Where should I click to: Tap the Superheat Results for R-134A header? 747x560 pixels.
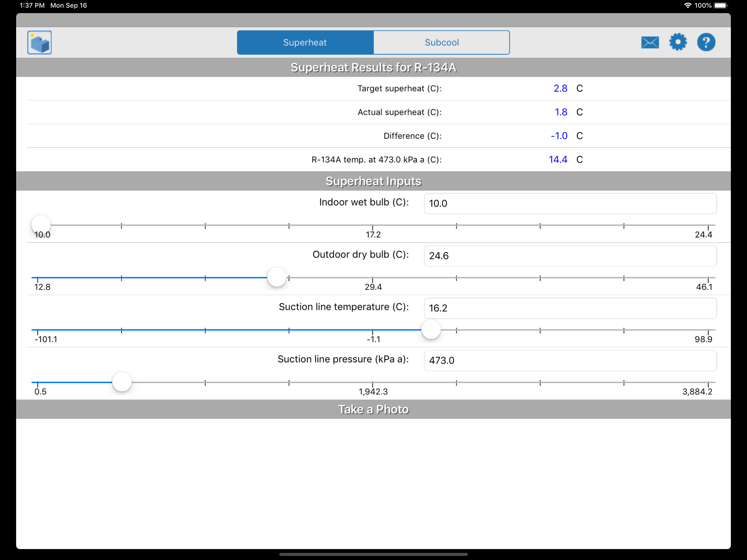pos(373,68)
